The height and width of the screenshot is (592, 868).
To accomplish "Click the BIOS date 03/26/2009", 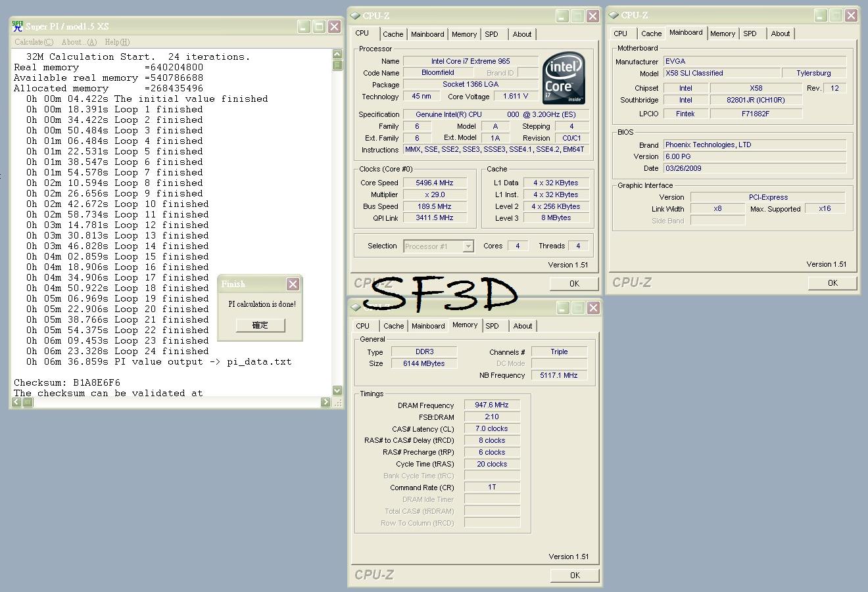I will [x=755, y=168].
